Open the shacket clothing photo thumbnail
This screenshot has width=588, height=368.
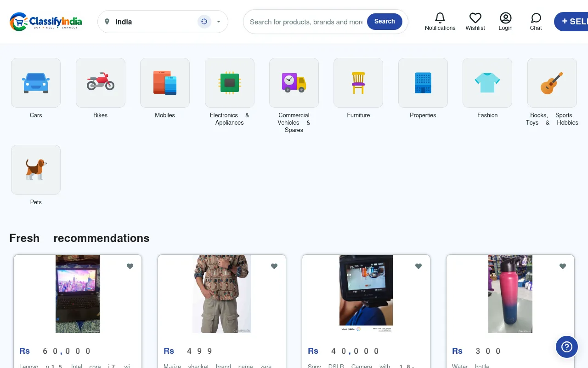click(x=222, y=294)
